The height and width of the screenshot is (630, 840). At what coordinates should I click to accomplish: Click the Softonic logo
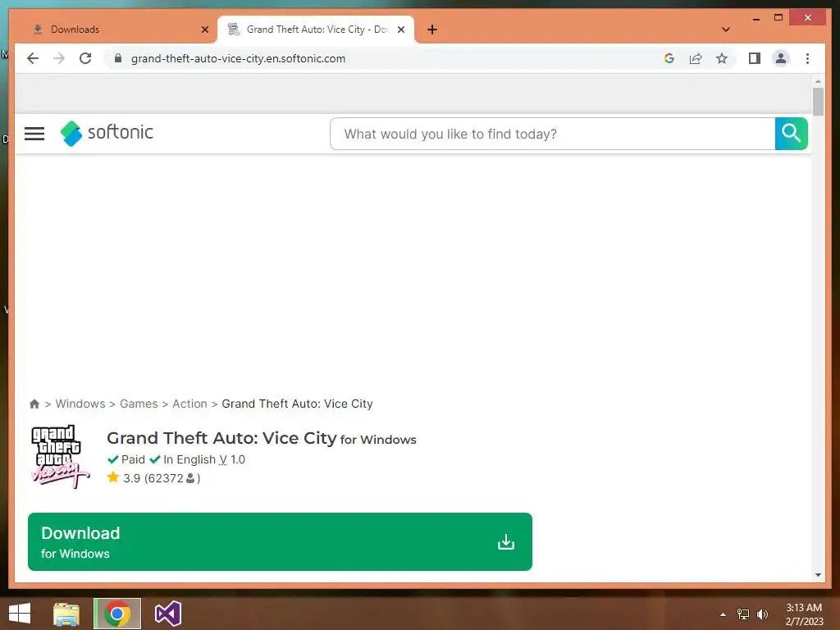click(x=107, y=133)
